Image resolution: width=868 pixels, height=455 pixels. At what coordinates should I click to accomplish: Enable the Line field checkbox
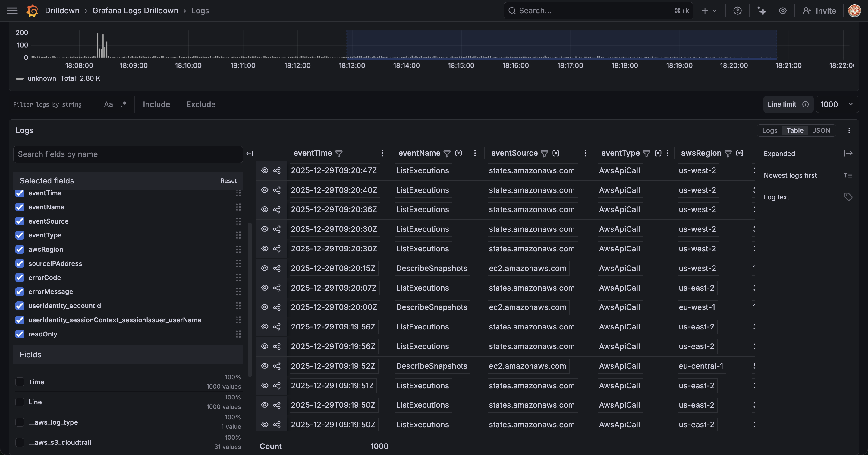(20, 402)
